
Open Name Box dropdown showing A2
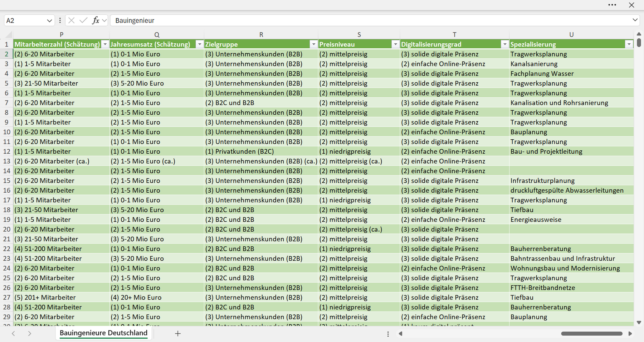pyautogui.click(x=49, y=21)
